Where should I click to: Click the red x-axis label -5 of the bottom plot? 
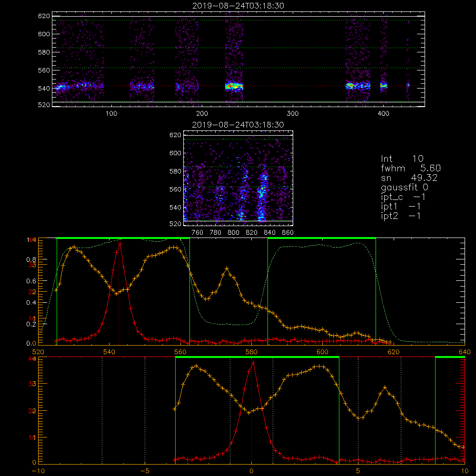[x=145, y=471]
